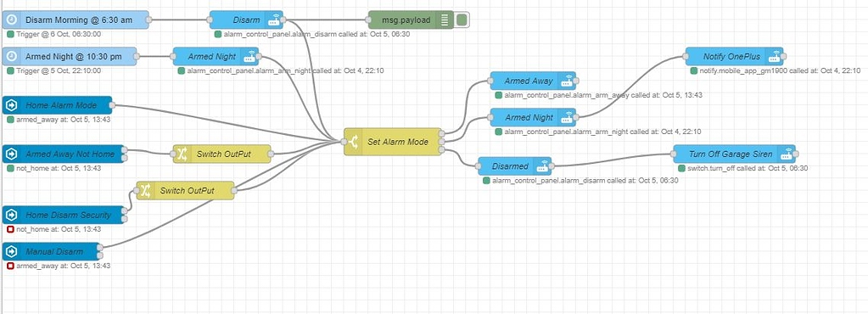The width and height of the screenshot is (868, 314).
Task: Click the clock icon on Disarm Morning node
Action: 11,20
